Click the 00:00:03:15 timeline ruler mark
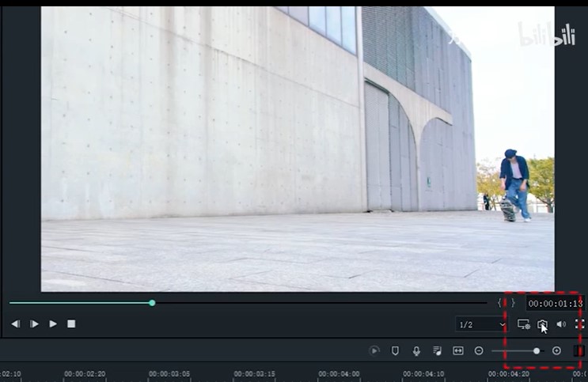Image resolution: width=588 pixels, height=382 pixels. click(254, 374)
